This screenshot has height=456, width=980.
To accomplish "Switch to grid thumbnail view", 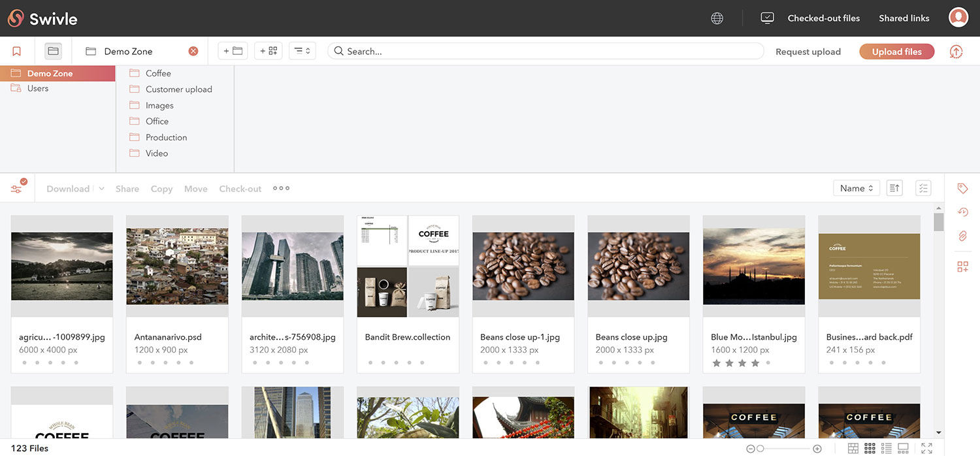I will (870, 448).
